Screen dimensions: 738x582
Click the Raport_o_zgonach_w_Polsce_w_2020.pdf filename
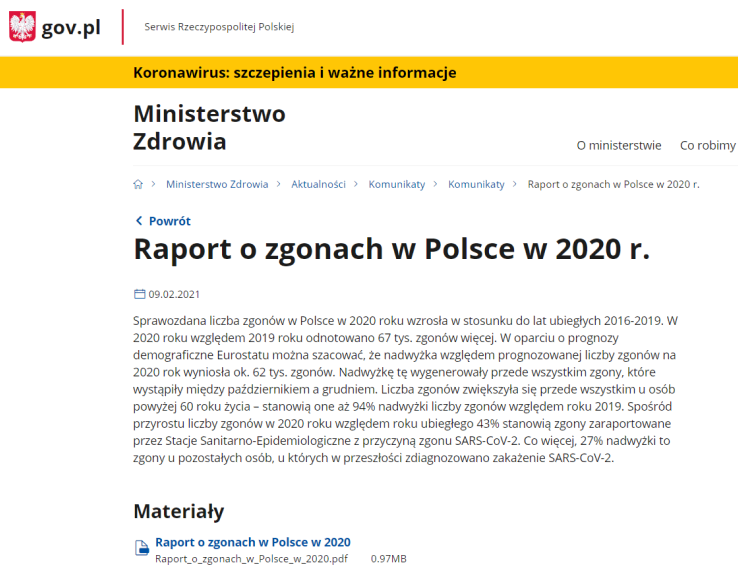[251, 559]
